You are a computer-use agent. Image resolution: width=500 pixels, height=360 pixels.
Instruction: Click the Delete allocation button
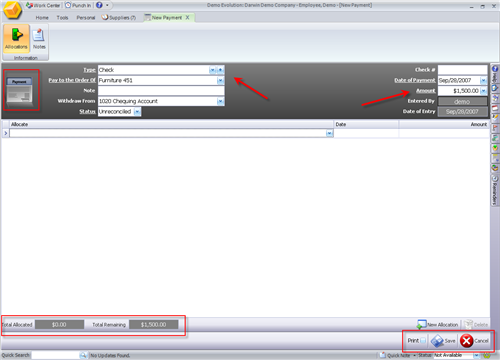click(476, 324)
